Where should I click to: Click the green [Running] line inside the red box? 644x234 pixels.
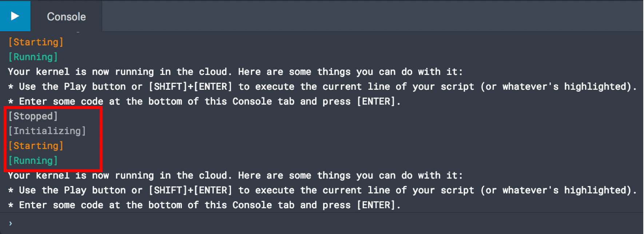33,161
